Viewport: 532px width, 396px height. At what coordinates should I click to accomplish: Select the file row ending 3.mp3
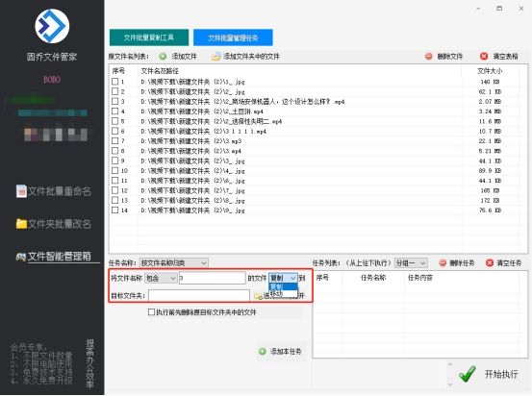[318, 140]
